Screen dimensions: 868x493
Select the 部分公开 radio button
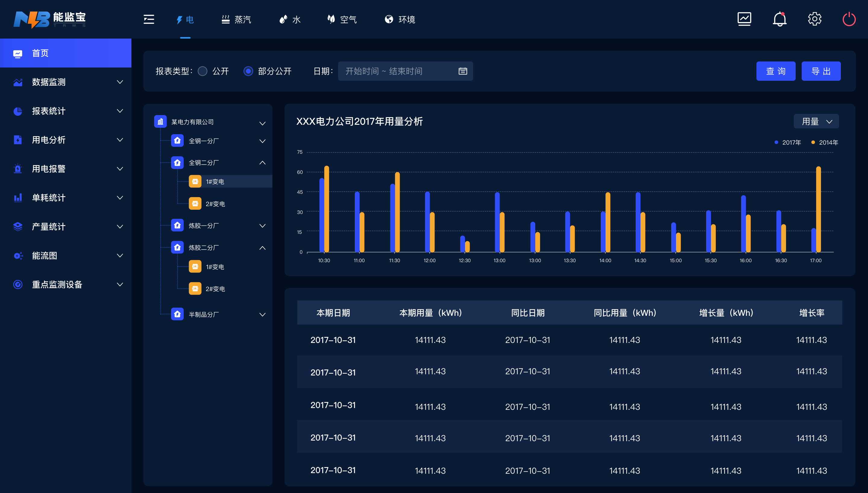(248, 71)
